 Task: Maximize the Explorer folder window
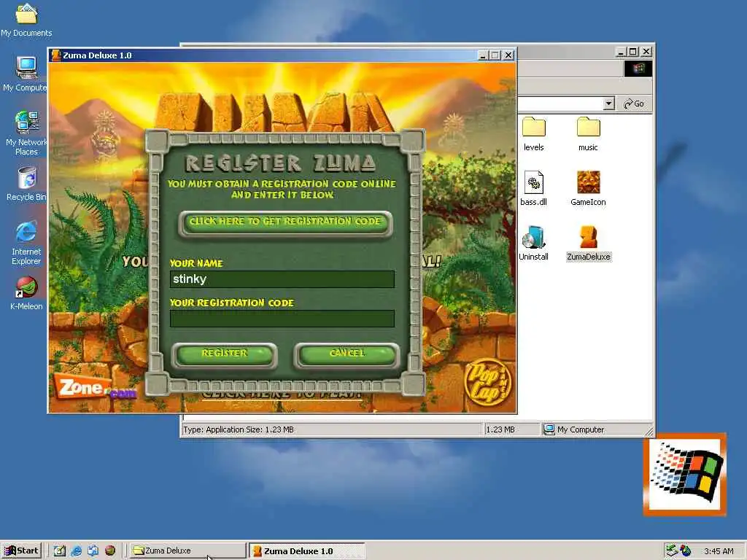click(x=633, y=52)
